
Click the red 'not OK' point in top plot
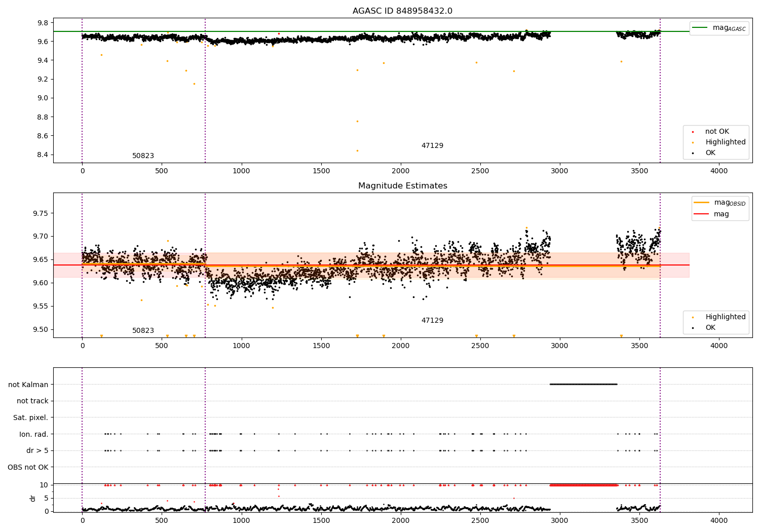click(x=279, y=34)
